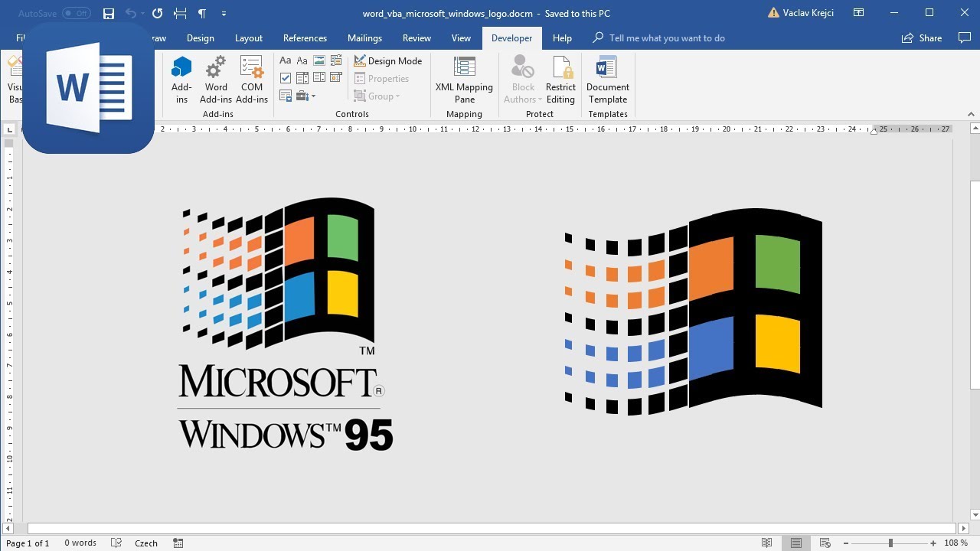The height and width of the screenshot is (551, 980).
Task: Click "Page 1 of 1" indicator
Action: (x=28, y=543)
